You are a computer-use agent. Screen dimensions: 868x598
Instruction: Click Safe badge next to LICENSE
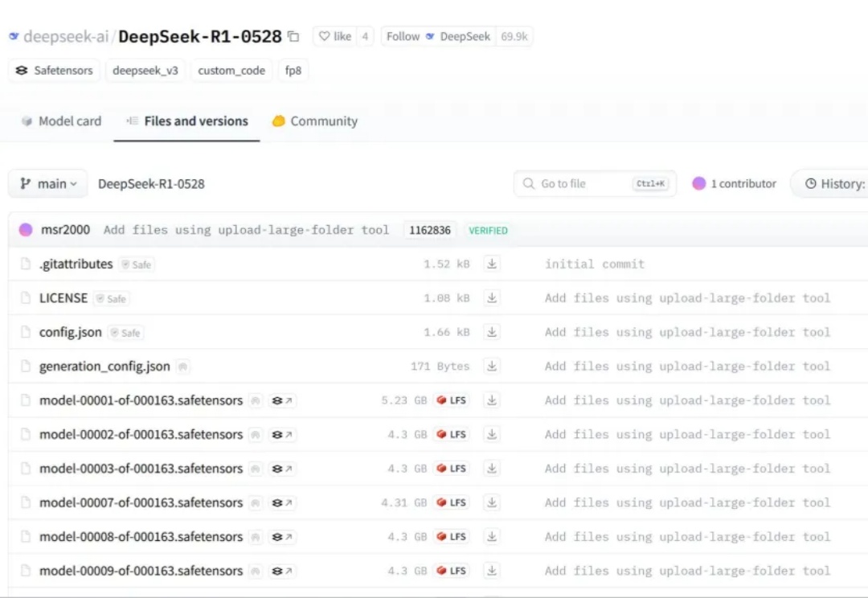click(x=112, y=299)
